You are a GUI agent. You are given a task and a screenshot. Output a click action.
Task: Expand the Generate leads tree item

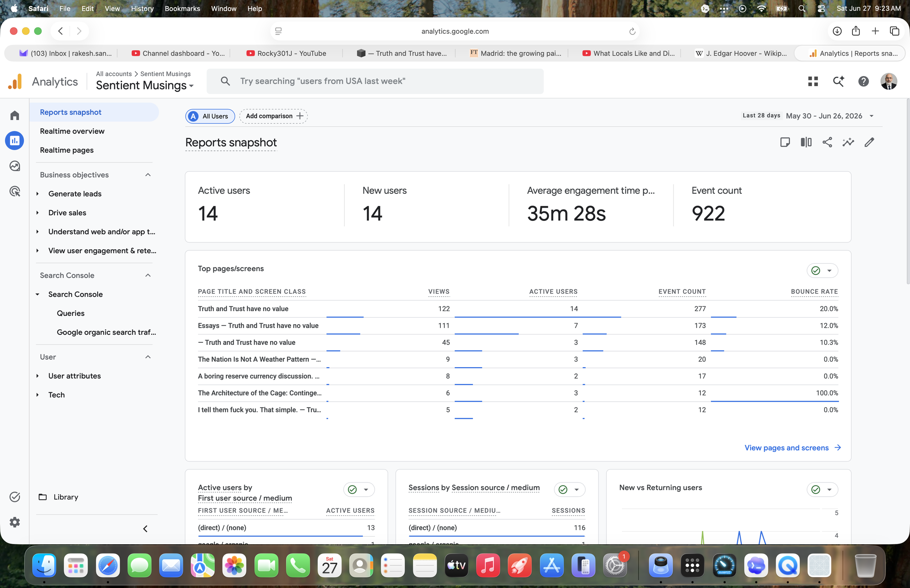37,194
